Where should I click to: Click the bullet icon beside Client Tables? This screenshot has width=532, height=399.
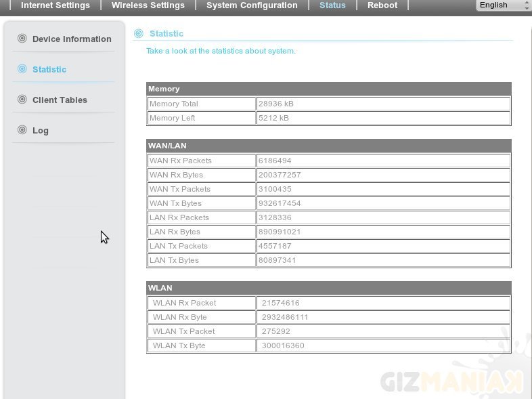coord(22,100)
